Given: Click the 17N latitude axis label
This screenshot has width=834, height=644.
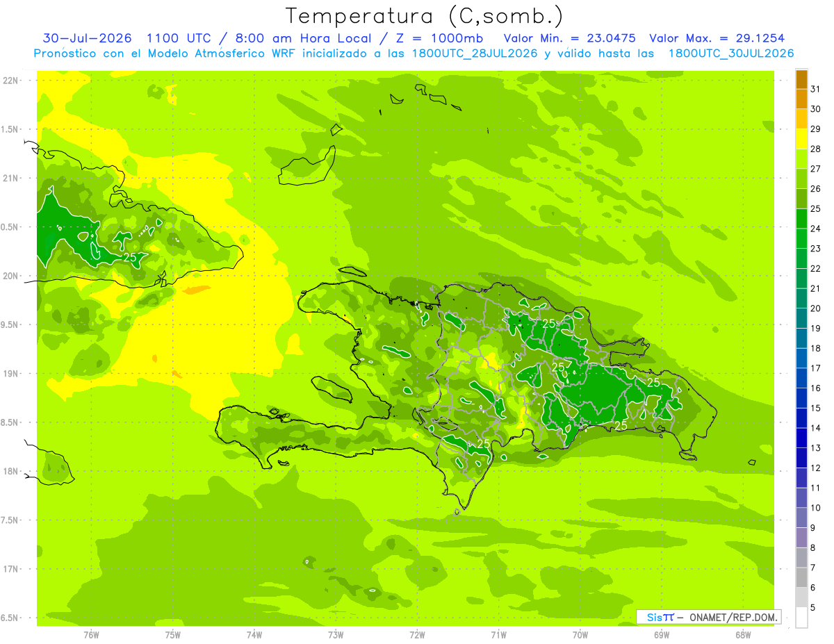Looking at the screenshot, I should click(11, 569).
